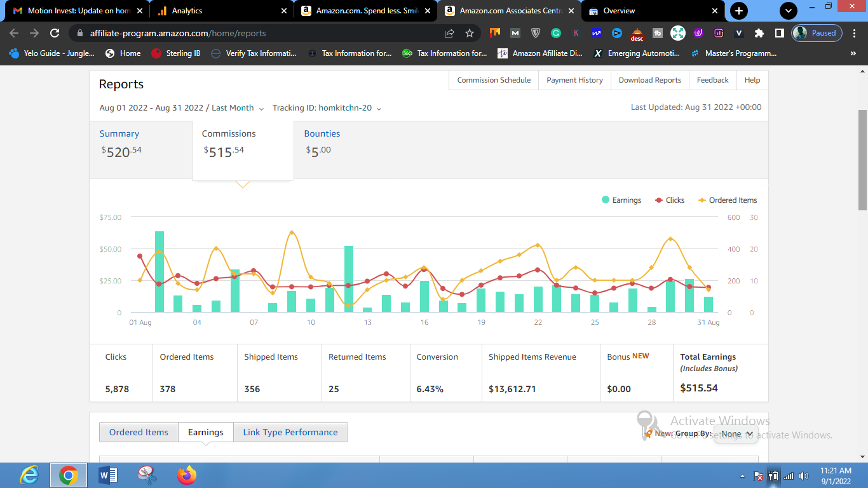The height and width of the screenshot is (488, 868).
Task: Switch to the Ordered Items tab
Action: (139, 432)
